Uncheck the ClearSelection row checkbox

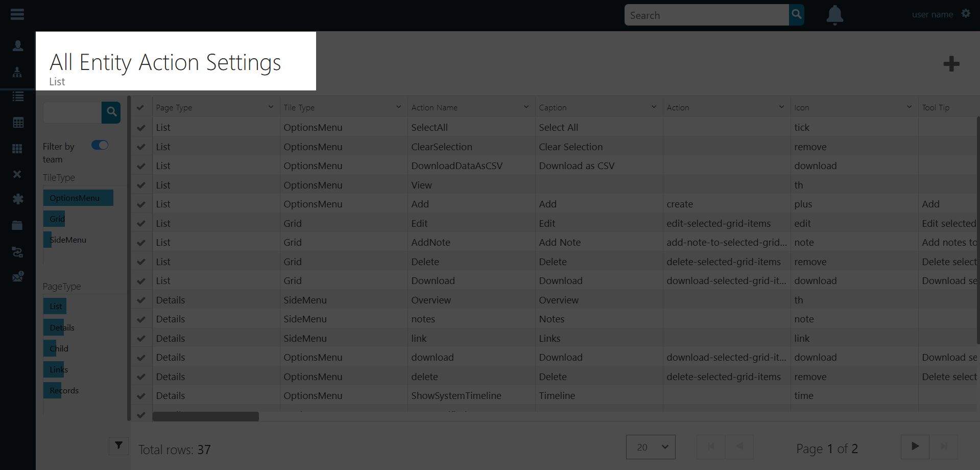[x=141, y=147]
